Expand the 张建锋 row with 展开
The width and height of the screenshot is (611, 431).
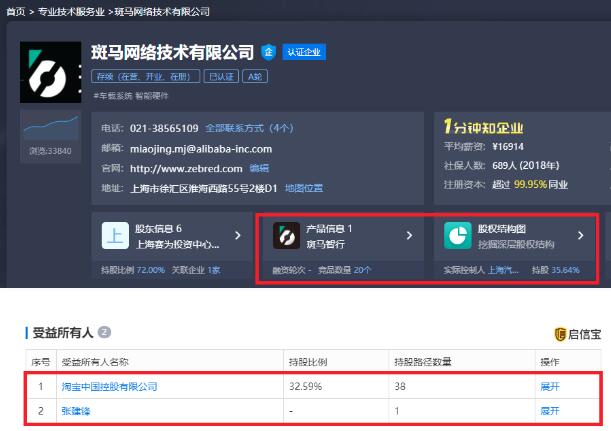[550, 411]
